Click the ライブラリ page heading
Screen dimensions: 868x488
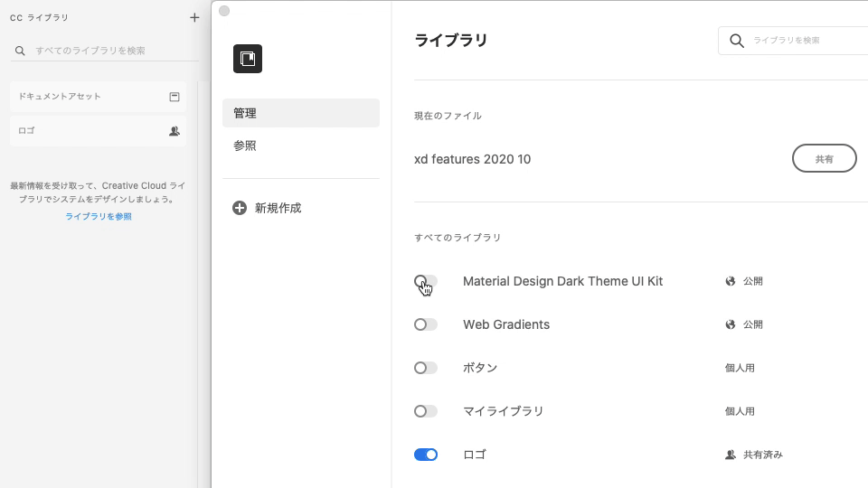[451, 41]
